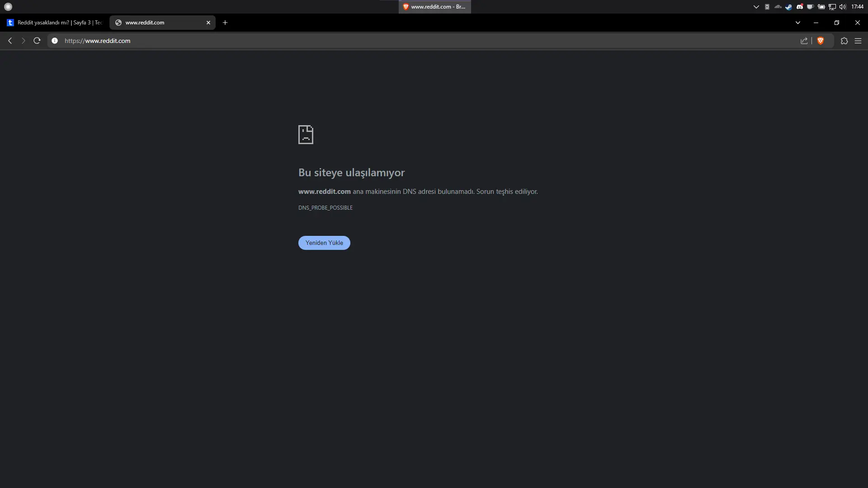
Task: Click the bold www.reddit.com text in error message
Action: click(325, 192)
